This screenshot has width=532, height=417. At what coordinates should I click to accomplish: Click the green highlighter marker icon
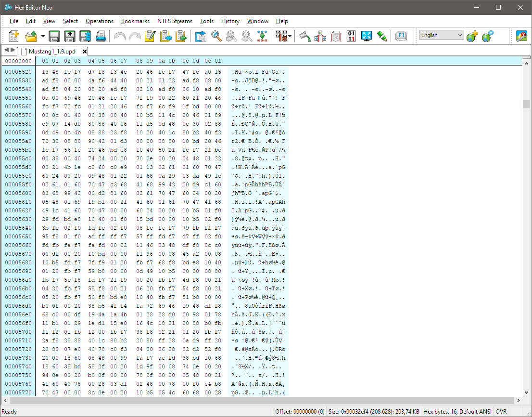(x=382, y=36)
